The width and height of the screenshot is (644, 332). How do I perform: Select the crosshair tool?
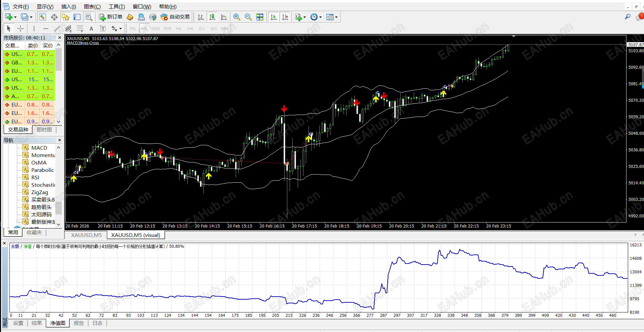click(x=21, y=29)
